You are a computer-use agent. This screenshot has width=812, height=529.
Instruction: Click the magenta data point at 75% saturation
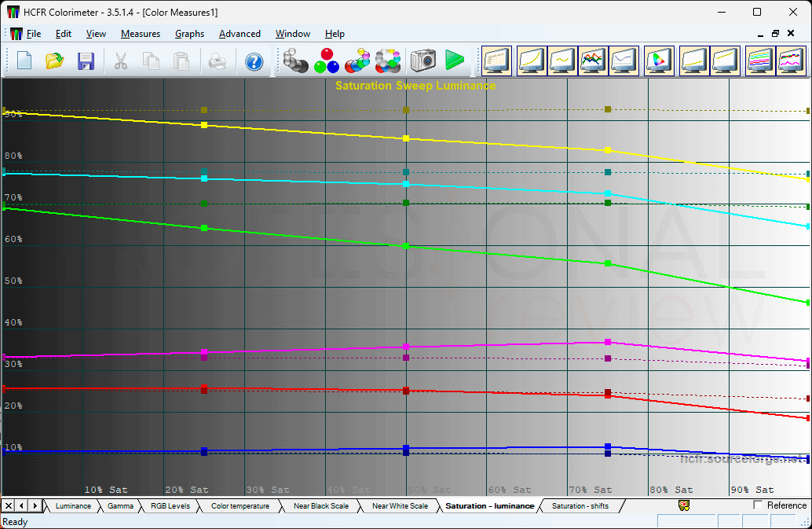tap(608, 342)
